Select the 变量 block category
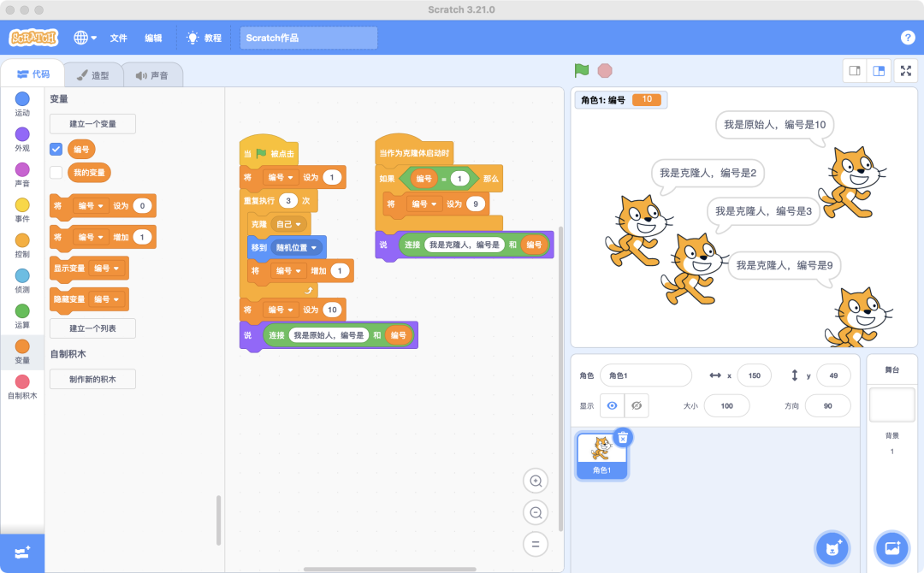The width and height of the screenshot is (924, 573). (22, 351)
